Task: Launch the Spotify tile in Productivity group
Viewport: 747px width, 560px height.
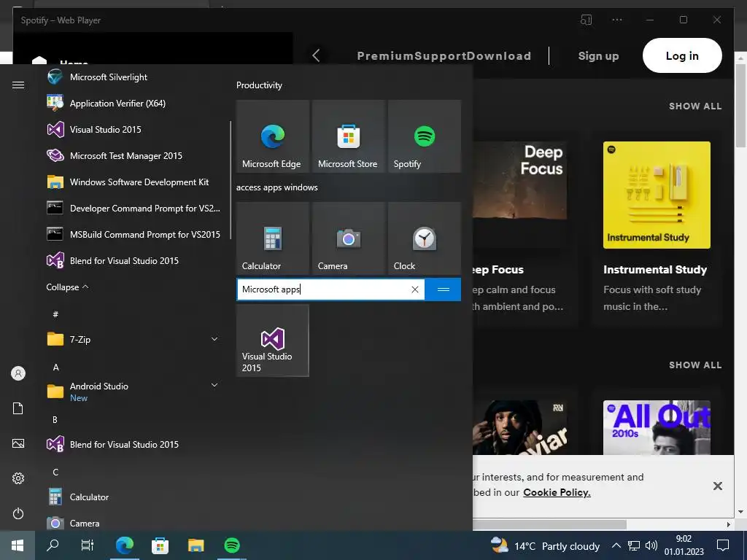Action: tap(424, 136)
